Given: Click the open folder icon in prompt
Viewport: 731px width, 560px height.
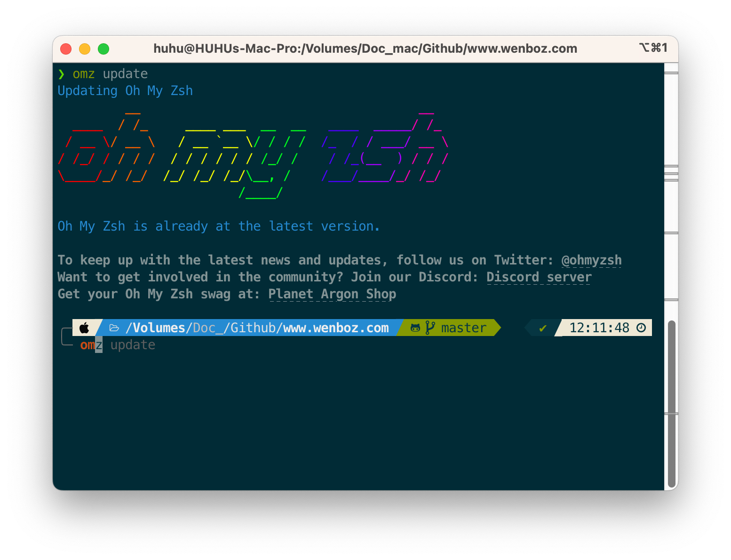Looking at the screenshot, I should click(114, 328).
